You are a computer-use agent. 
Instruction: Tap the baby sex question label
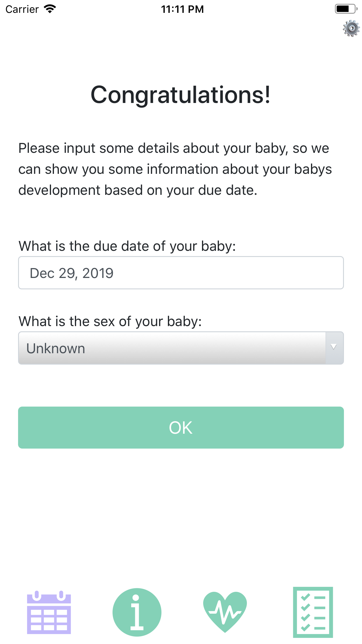pos(110,321)
